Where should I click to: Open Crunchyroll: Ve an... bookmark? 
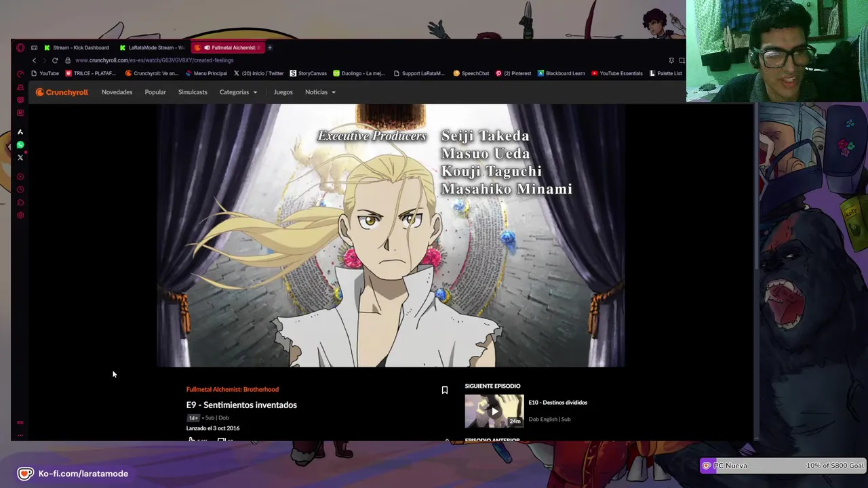click(152, 73)
